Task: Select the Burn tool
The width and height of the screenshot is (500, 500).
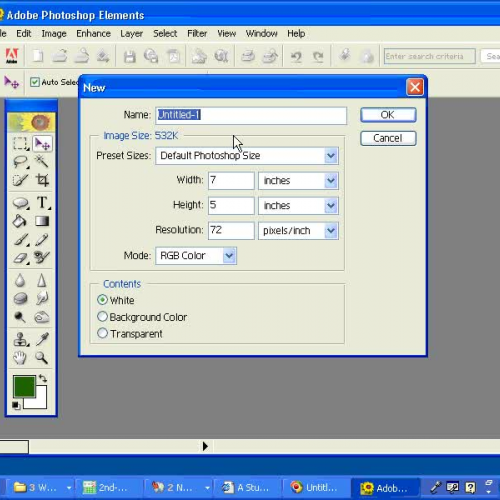Action: [x=42, y=317]
